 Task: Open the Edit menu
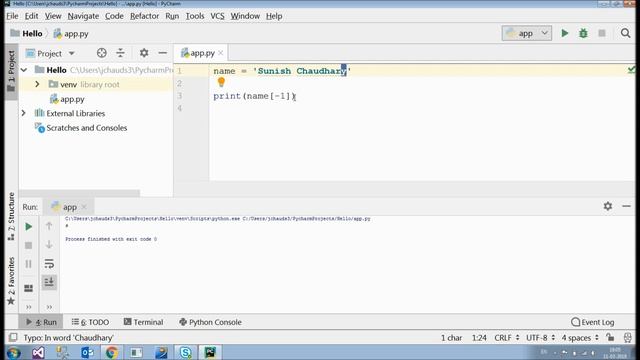coord(31,16)
